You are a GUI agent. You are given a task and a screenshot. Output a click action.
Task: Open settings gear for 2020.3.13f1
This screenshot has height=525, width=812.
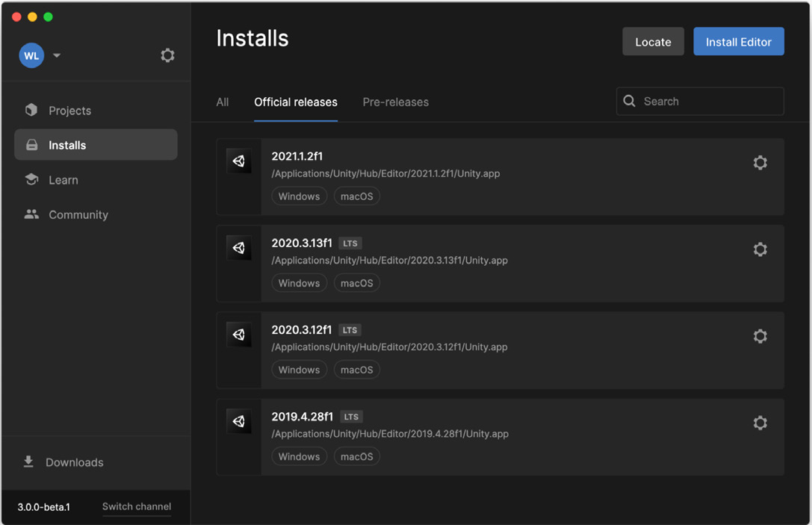tap(760, 249)
